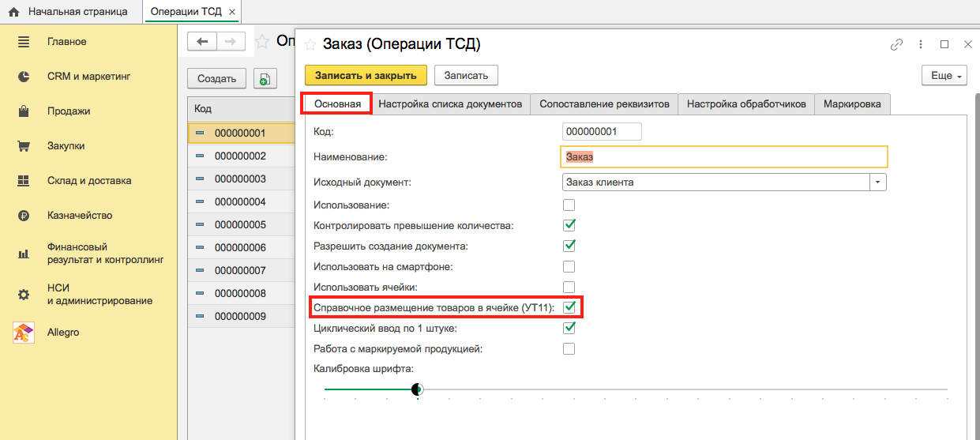Uncheck Контролировать превышение количества

tap(569, 225)
